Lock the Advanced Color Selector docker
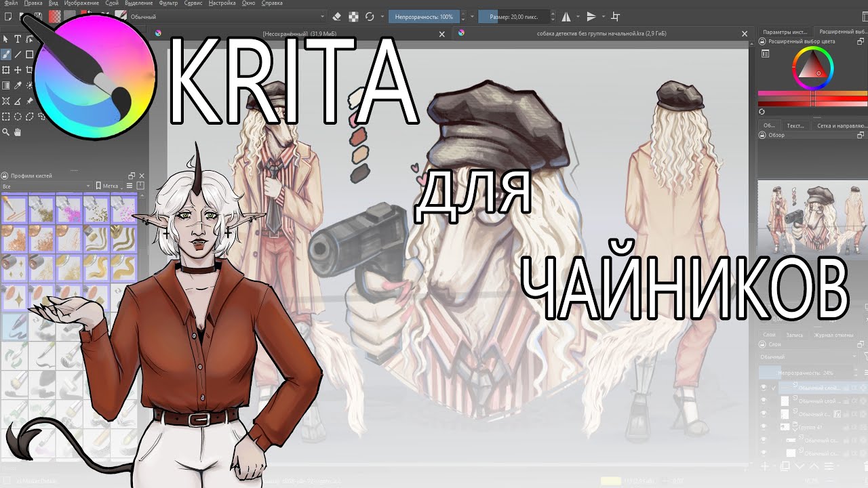The height and width of the screenshot is (488, 868). pos(762,41)
